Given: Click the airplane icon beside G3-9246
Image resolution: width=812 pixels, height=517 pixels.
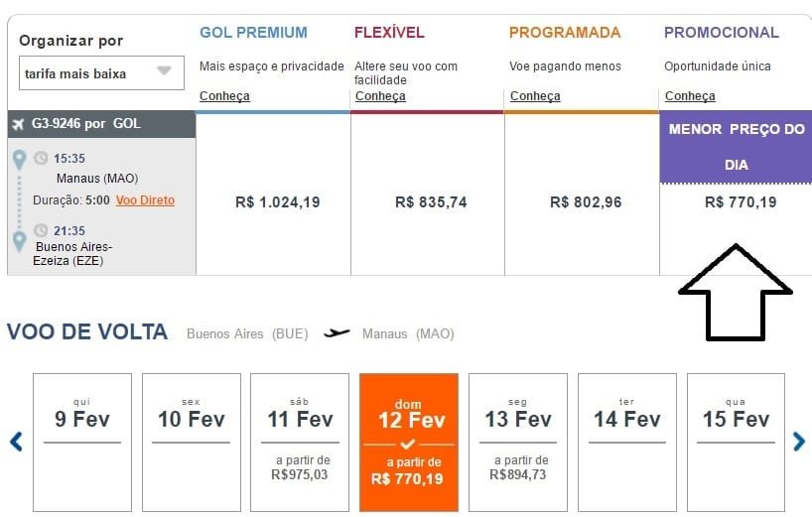Looking at the screenshot, I should pyautogui.click(x=18, y=124).
